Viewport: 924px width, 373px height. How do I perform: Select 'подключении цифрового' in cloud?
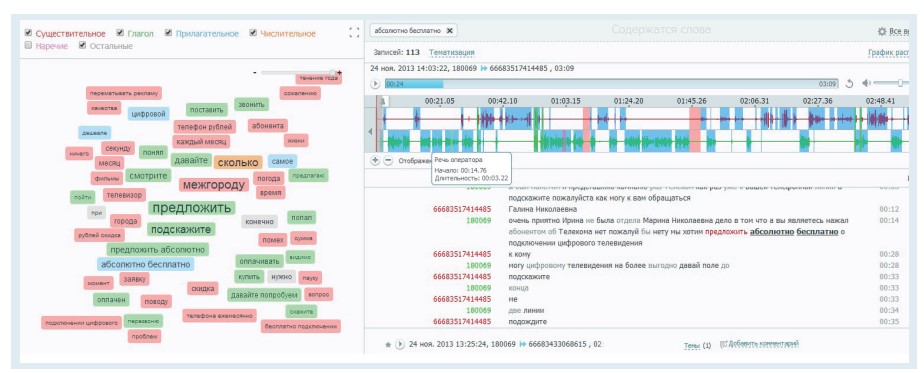81,323
